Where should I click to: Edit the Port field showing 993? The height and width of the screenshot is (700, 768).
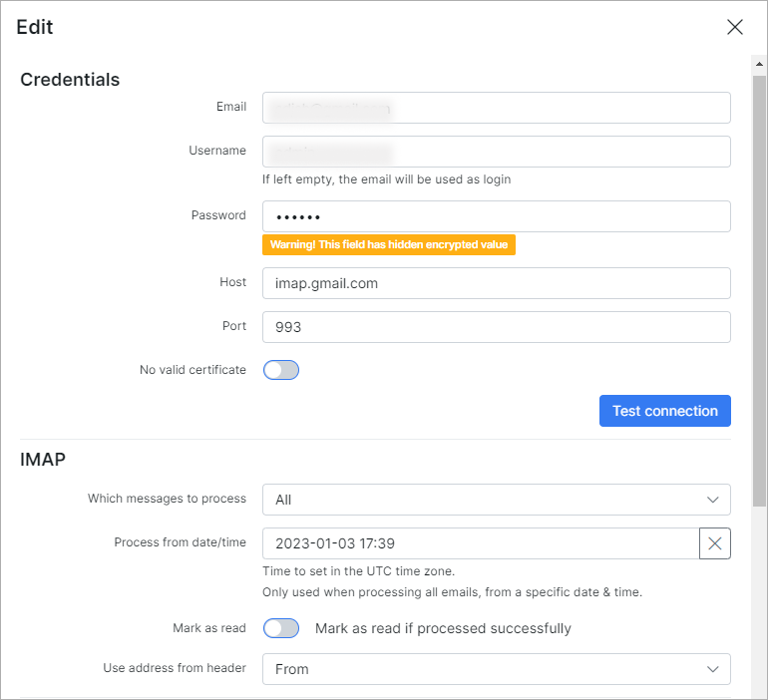[496, 327]
